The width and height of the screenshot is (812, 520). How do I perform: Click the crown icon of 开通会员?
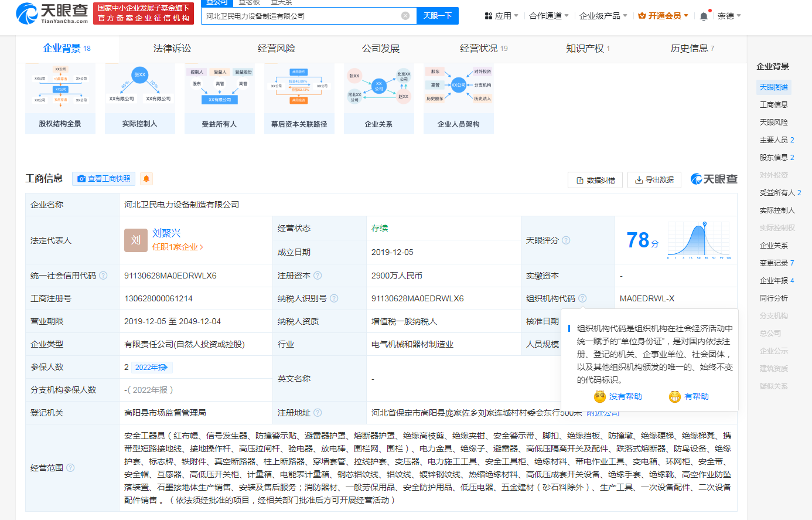click(642, 16)
